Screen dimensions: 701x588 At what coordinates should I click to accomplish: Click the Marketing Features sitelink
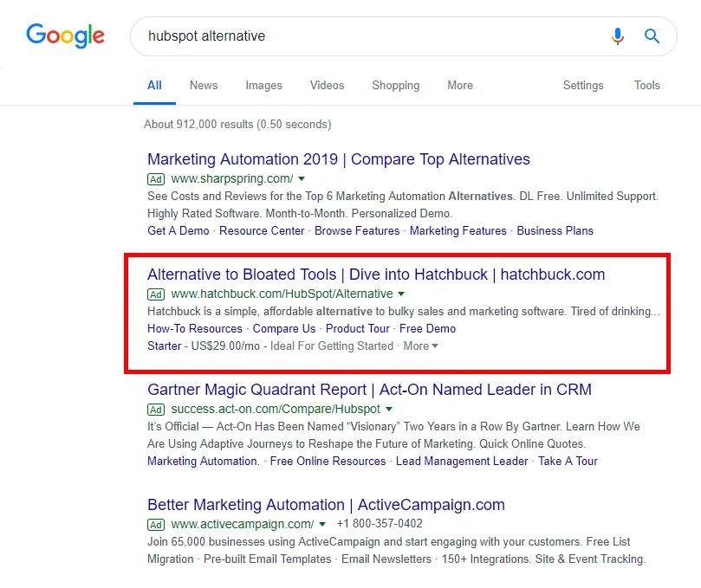458,231
